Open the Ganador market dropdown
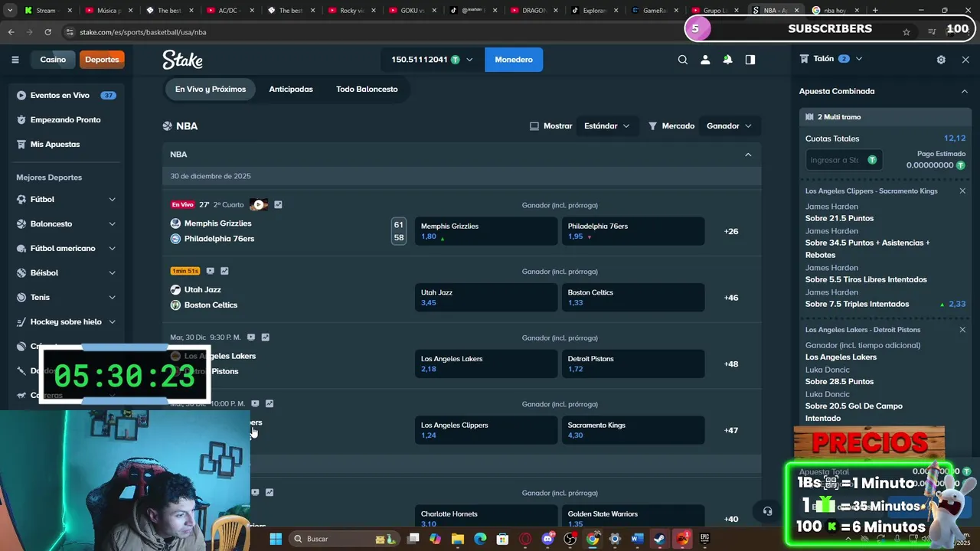The width and height of the screenshot is (980, 551). point(729,126)
